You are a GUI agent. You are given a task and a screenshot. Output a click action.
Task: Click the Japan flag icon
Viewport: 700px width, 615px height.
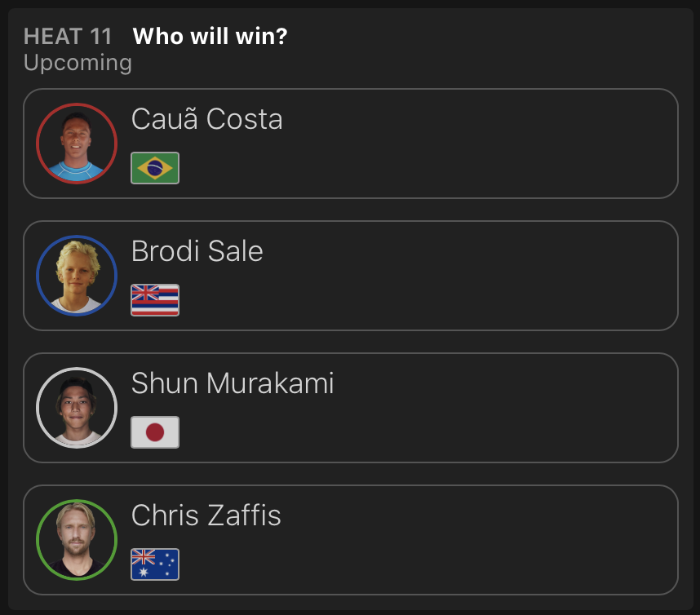(155, 432)
